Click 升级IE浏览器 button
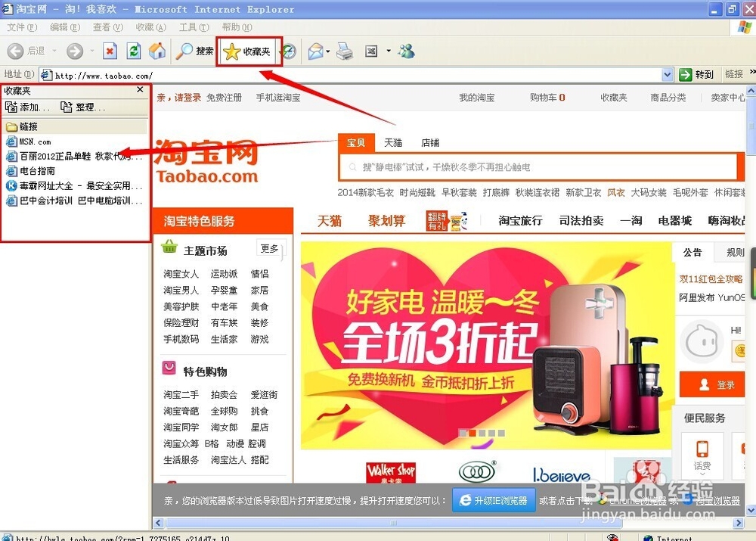Viewport: 756px width, 541px height. pos(494,500)
